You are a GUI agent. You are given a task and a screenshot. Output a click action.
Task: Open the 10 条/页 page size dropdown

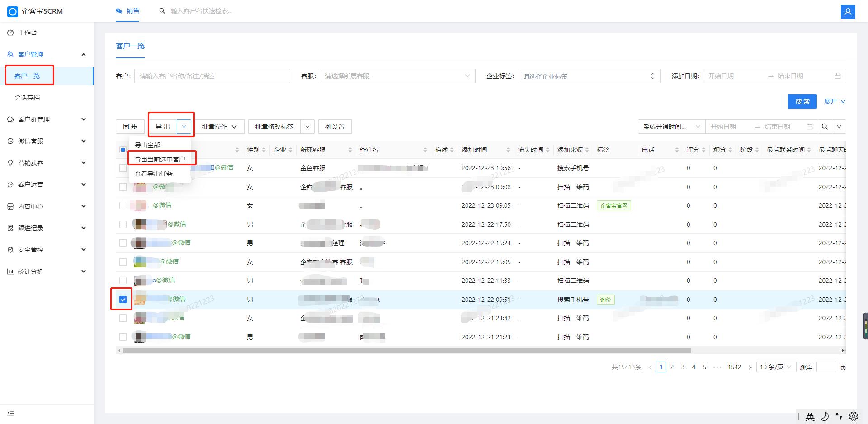(x=775, y=367)
